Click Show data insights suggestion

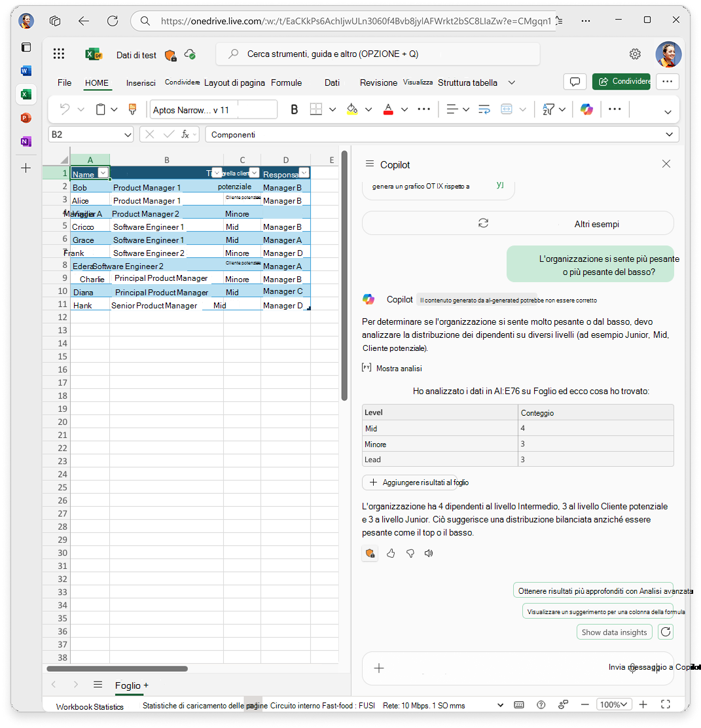614,632
